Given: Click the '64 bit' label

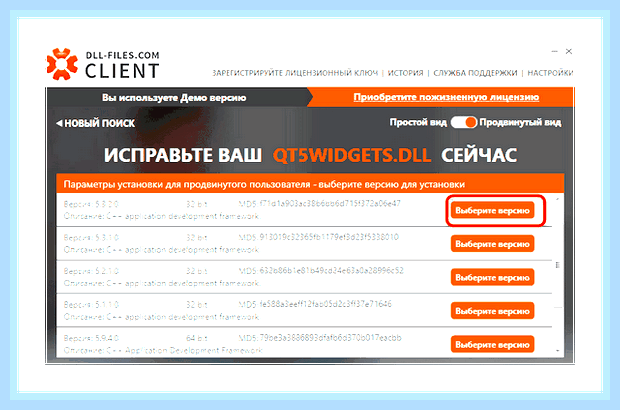Looking at the screenshot, I should (197, 338).
